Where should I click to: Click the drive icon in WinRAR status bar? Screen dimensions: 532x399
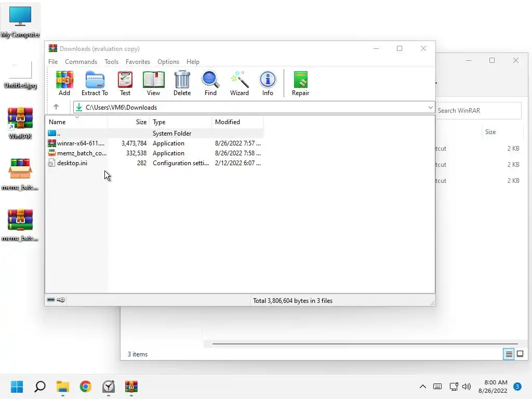[51, 300]
